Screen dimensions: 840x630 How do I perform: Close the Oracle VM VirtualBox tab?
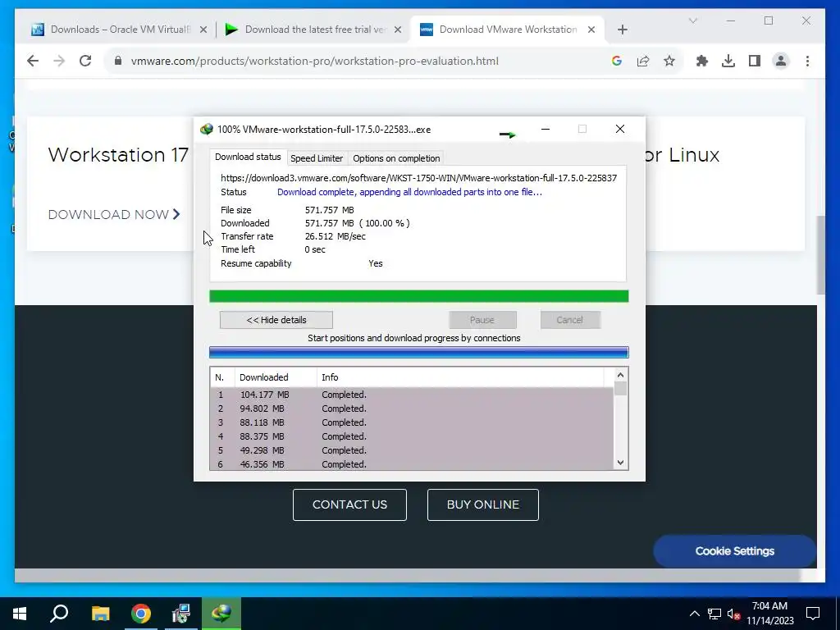pyautogui.click(x=203, y=30)
